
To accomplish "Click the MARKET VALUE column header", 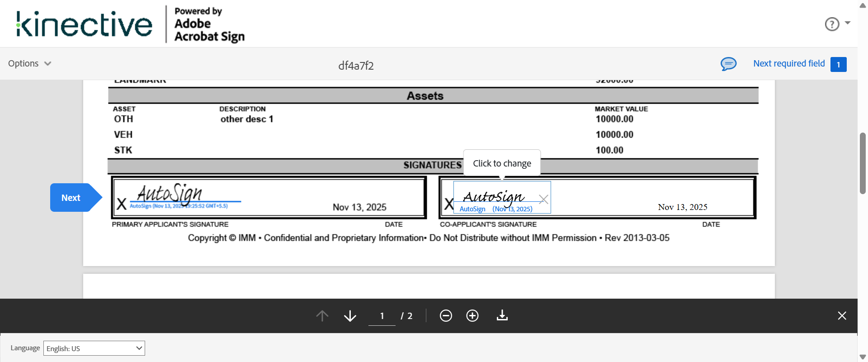I will tap(621, 109).
